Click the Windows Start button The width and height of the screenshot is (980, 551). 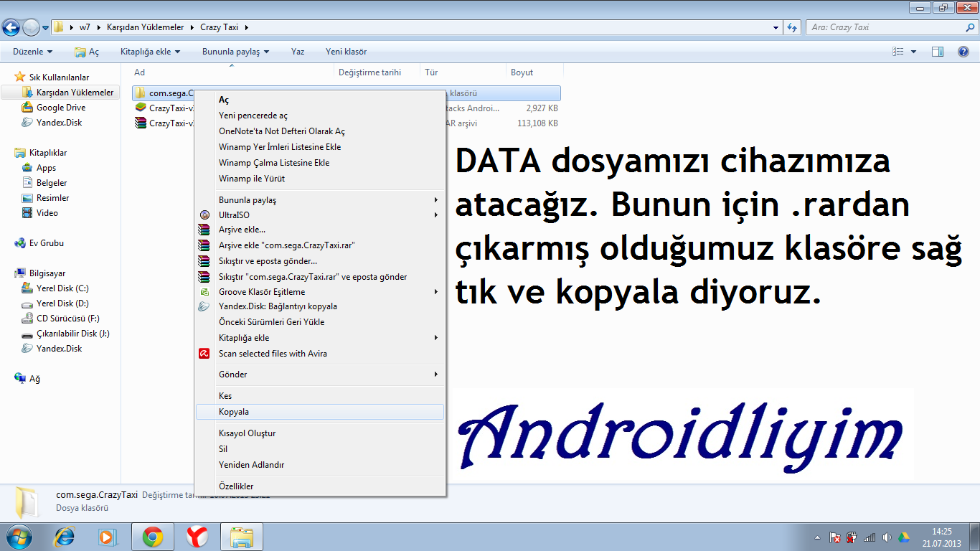click(19, 537)
